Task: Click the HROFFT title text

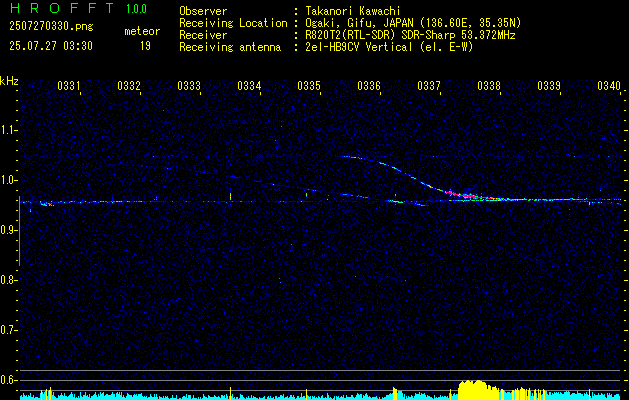Action: click(62, 8)
